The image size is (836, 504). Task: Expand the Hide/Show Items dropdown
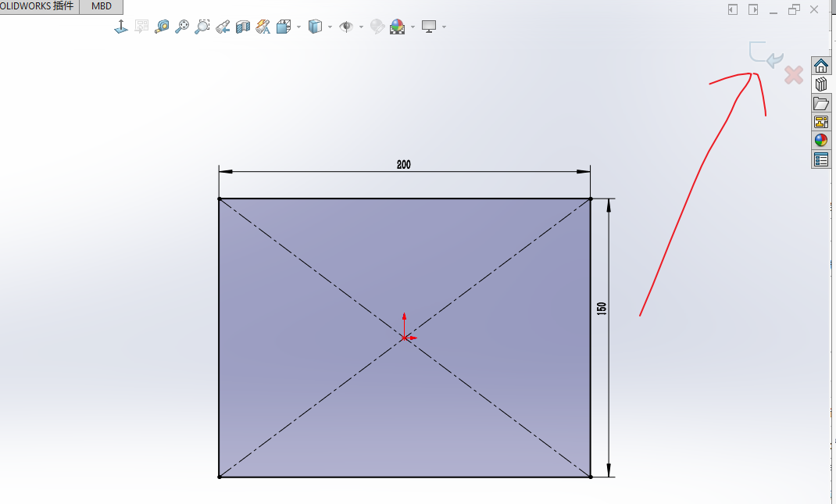(x=362, y=26)
